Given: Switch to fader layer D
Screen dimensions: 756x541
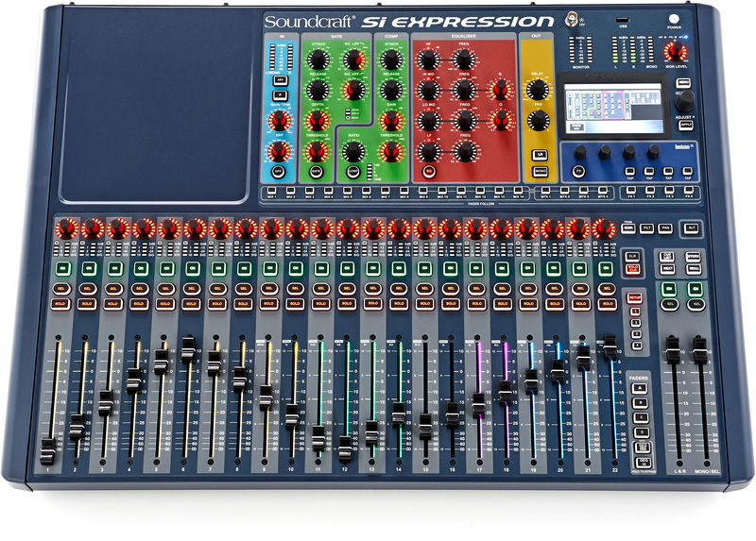Looking at the screenshot, I should (x=642, y=432).
